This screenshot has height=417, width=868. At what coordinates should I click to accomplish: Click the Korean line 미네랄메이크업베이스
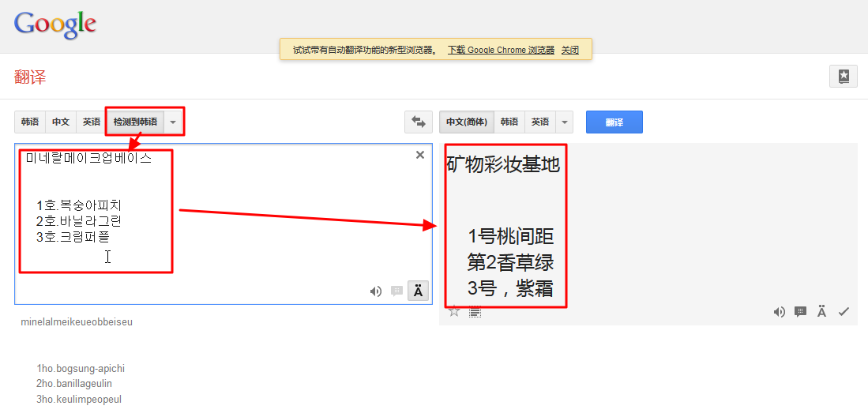[88, 159]
